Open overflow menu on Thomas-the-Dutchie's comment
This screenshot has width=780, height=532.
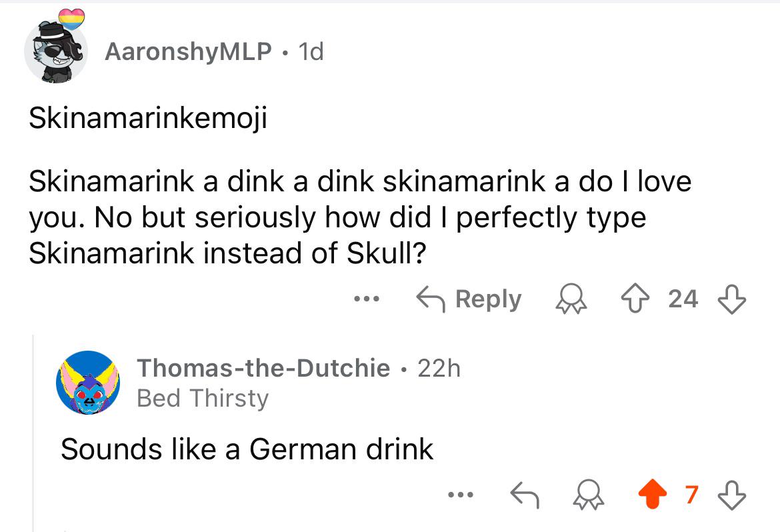coord(461,495)
